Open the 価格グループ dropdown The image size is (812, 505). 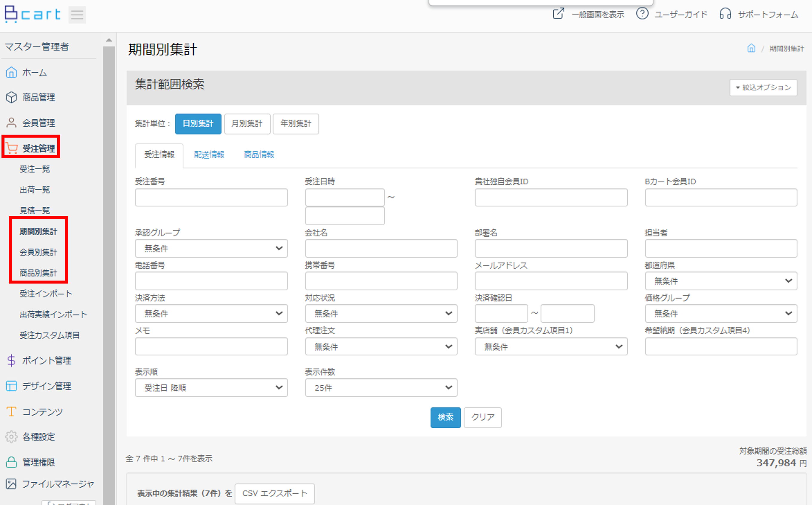[x=721, y=313]
